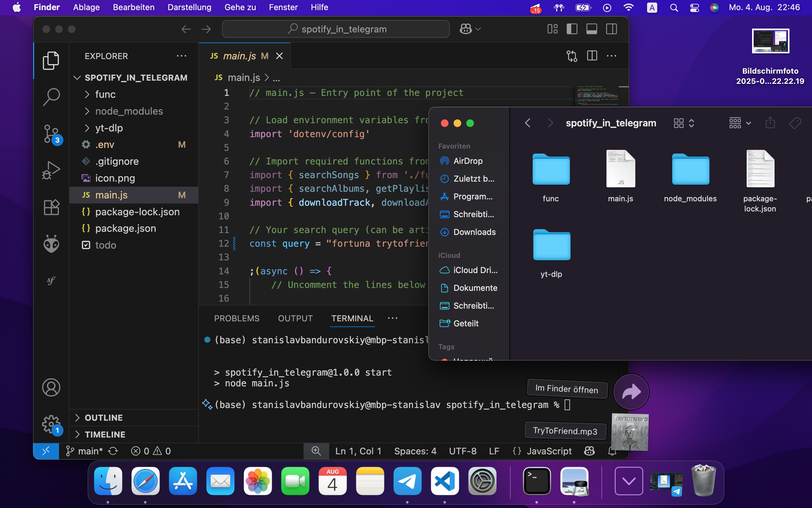This screenshot has width=812, height=508.
Task: Open the Darstellung menu in menu bar
Action: click(189, 7)
